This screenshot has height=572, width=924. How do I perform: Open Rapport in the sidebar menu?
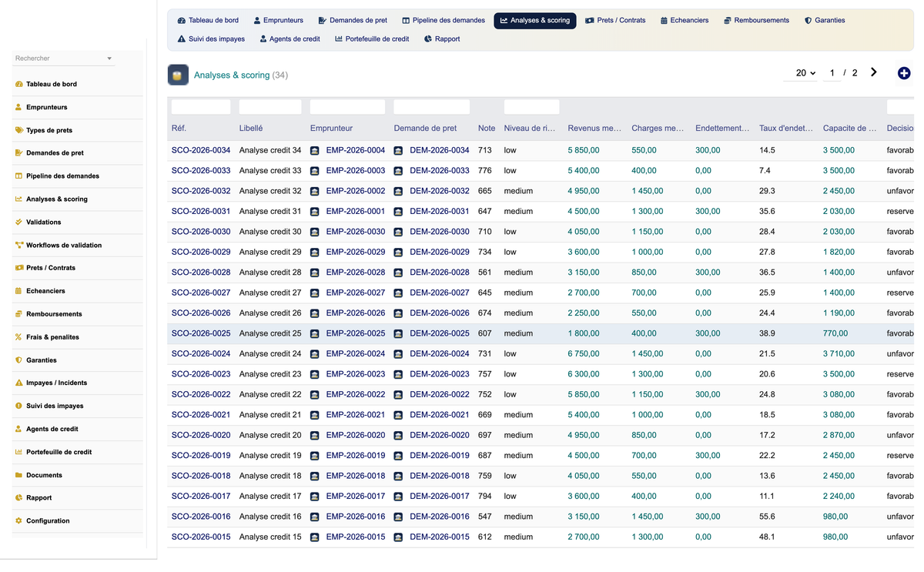click(39, 498)
